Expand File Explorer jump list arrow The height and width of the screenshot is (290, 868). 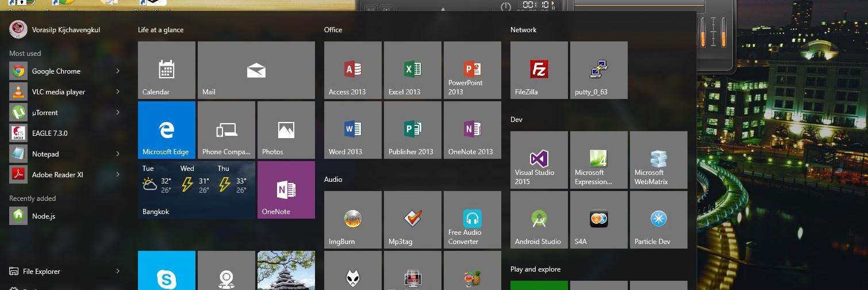pos(118,272)
